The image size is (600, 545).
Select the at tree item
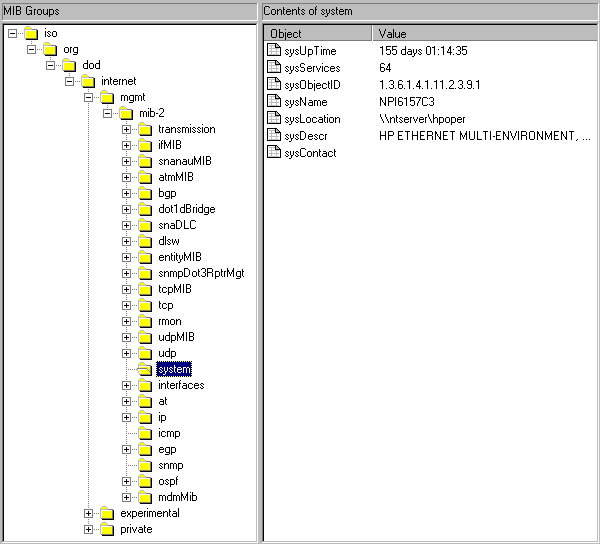pyautogui.click(x=163, y=401)
